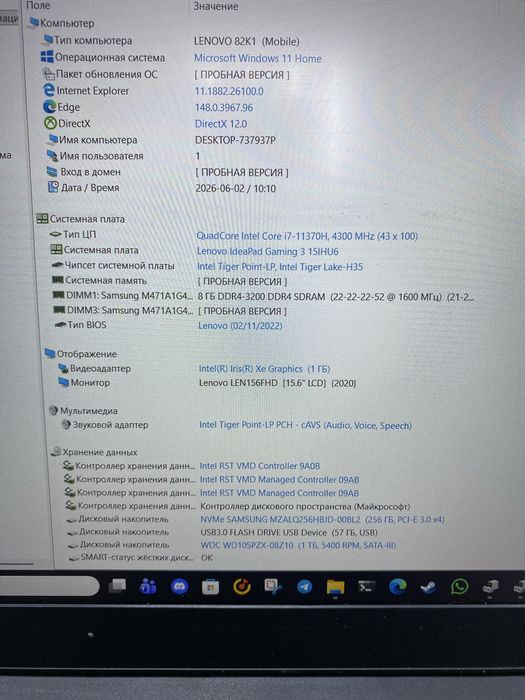Open Telegram from the taskbar
The width and height of the screenshot is (525, 700).
[x=304, y=587]
